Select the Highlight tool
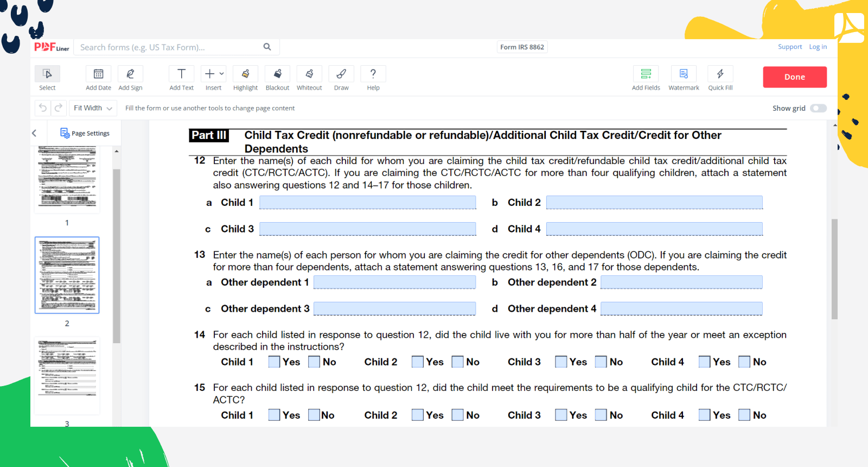Viewport: 868px width, 467px height. 245,74
